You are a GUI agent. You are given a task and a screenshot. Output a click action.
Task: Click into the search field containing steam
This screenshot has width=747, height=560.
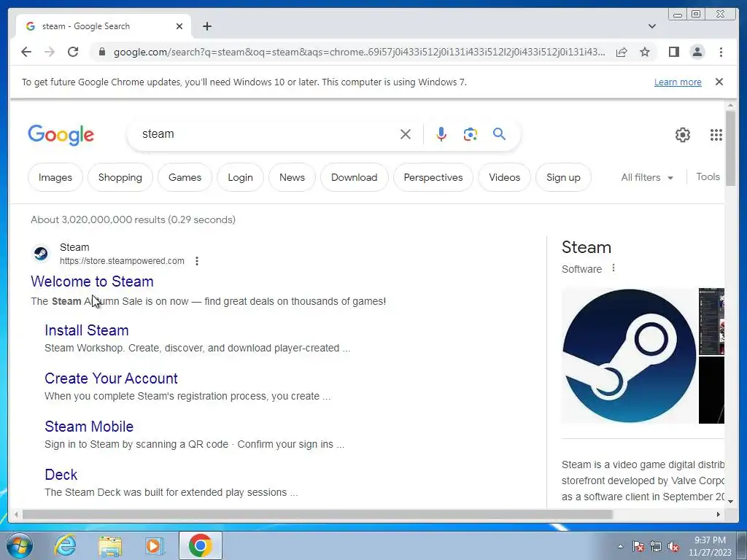[267, 134]
